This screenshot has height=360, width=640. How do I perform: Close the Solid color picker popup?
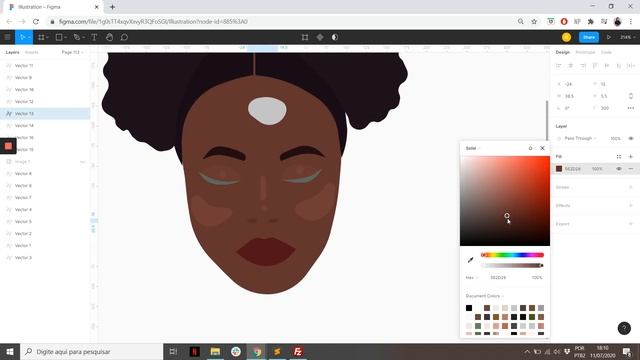coord(542,148)
